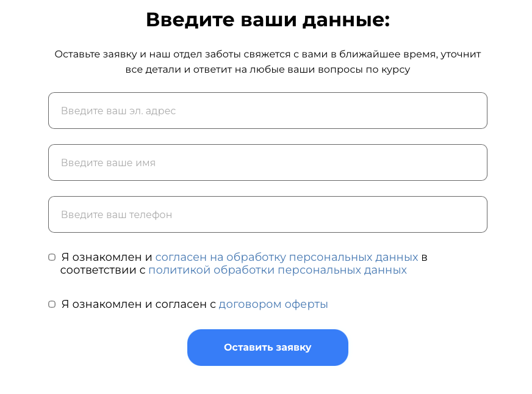Click the 'Введите ваш телефон' placeholder text
The width and height of the screenshot is (532, 394).
point(117,215)
